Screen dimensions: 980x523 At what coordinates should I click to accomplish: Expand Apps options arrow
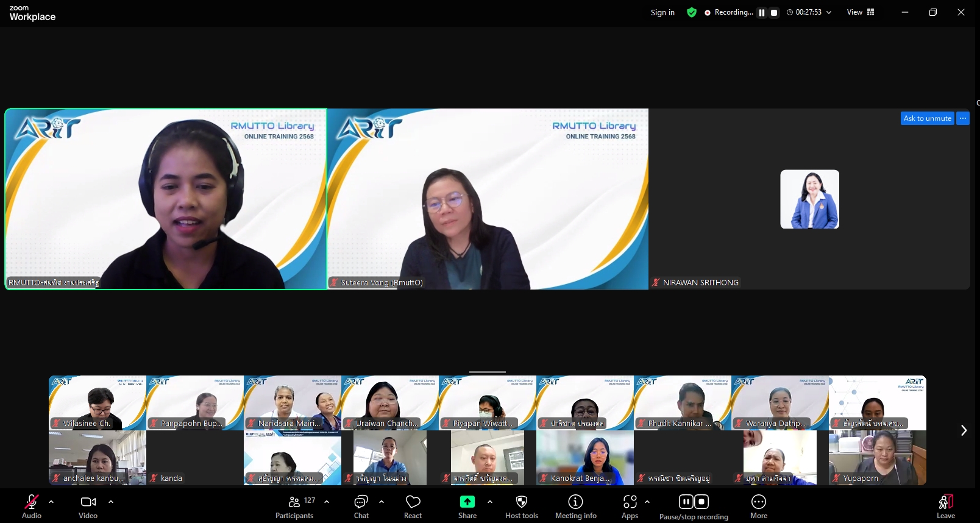647,502
